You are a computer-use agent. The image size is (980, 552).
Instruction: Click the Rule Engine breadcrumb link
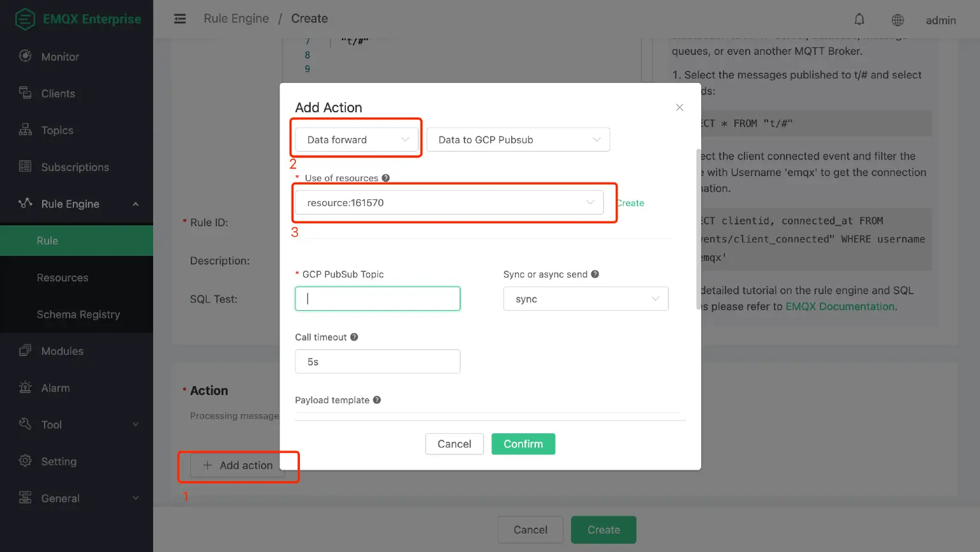pos(236,19)
